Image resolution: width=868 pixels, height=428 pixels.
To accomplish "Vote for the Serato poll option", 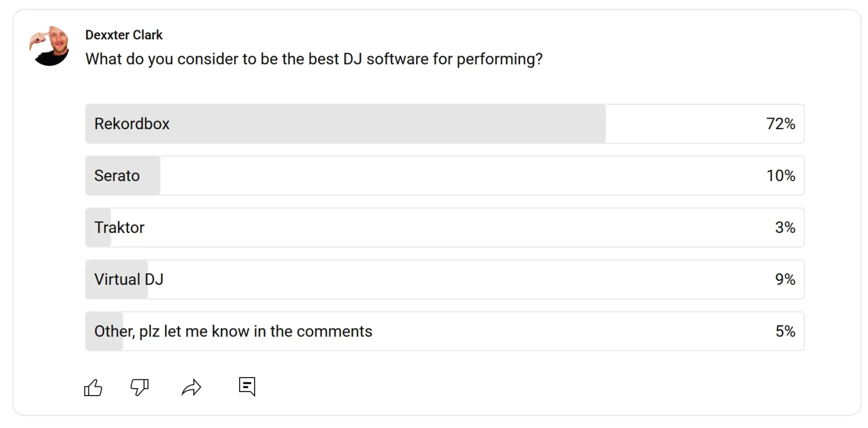I will point(444,175).
